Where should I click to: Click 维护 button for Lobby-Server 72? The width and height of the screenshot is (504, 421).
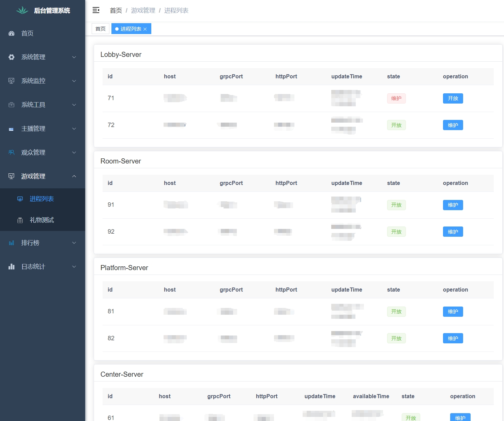tap(453, 125)
